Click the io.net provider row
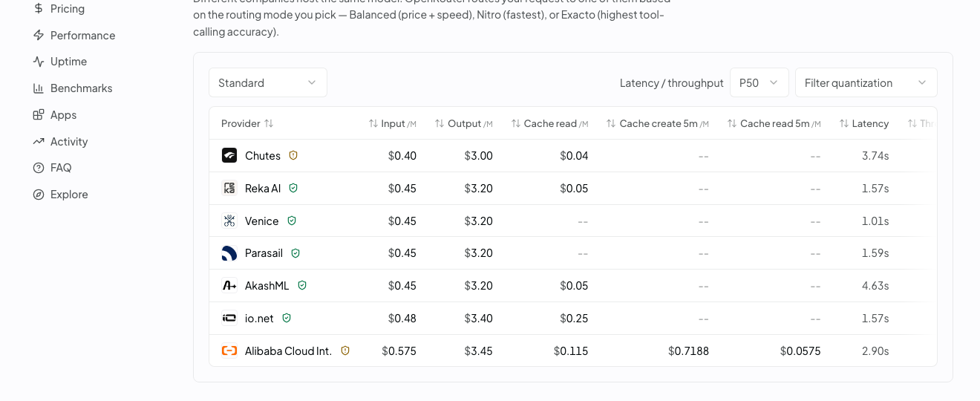The height and width of the screenshot is (401, 980). (x=573, y=318)
